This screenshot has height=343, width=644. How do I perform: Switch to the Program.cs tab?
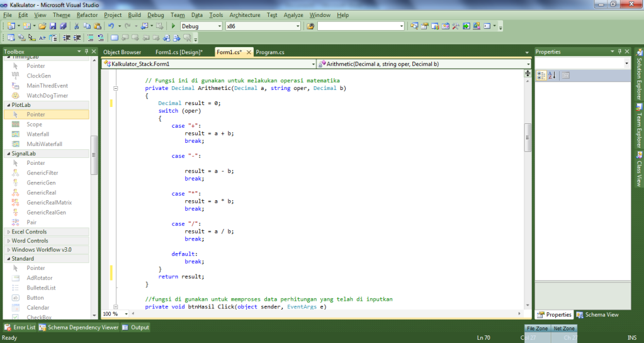[x=270, y=52]
